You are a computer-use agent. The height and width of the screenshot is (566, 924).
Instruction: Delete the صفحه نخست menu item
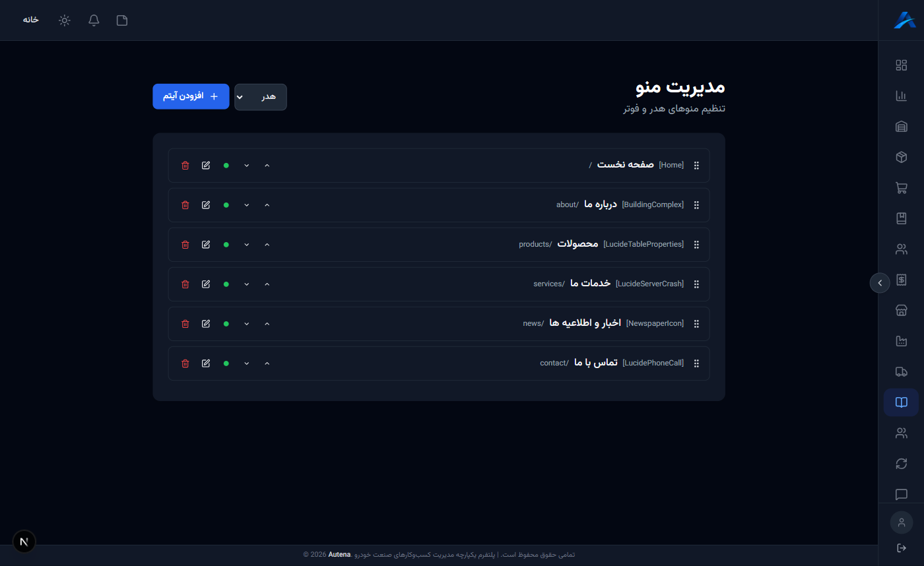click(x=185, y=166)
